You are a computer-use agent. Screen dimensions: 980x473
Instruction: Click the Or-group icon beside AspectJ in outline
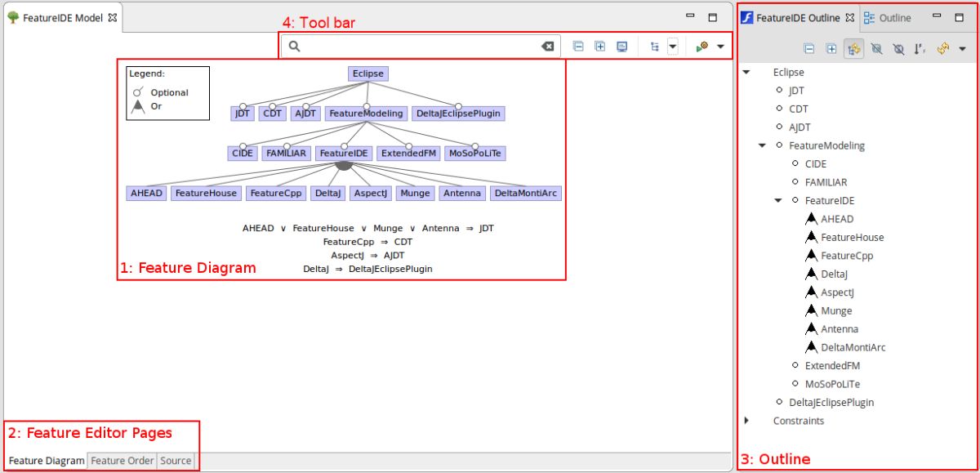pyautogui.click(x=811, y=292)
